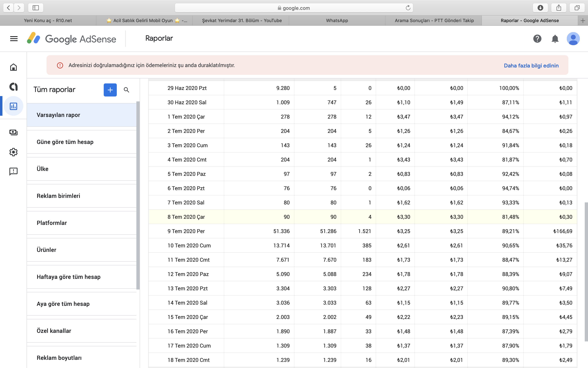
Task: Click the 9 Tem 2020 Per date cell
Action: click(186, 231)
